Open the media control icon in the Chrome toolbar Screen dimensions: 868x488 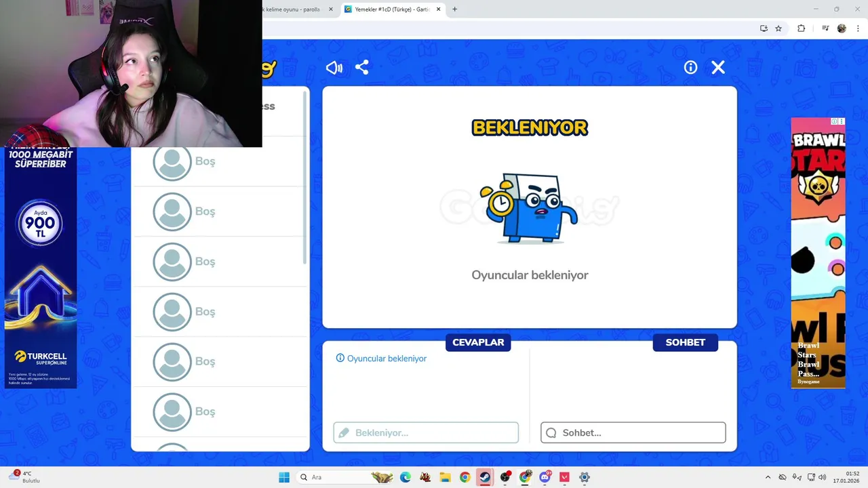coord(825,28)
